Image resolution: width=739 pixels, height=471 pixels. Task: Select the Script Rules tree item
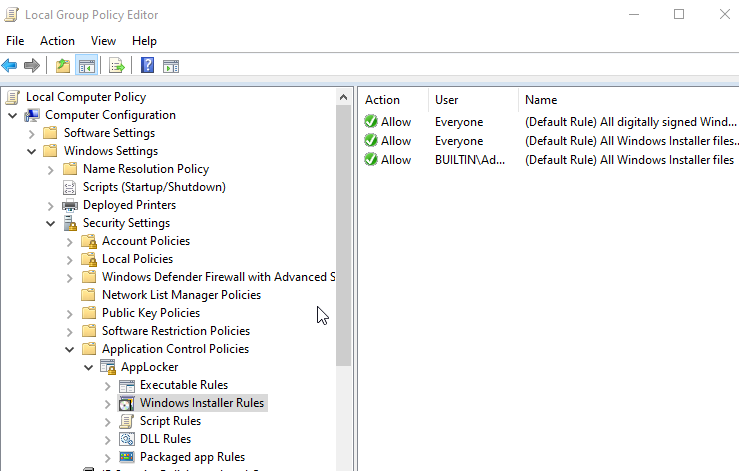[170, 421]
